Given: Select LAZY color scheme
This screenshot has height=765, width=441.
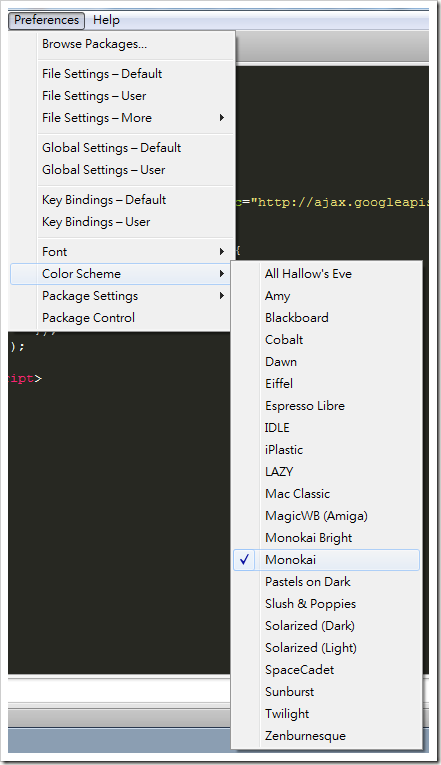Looking at the screenshot, I should click(x=326, y=472).
